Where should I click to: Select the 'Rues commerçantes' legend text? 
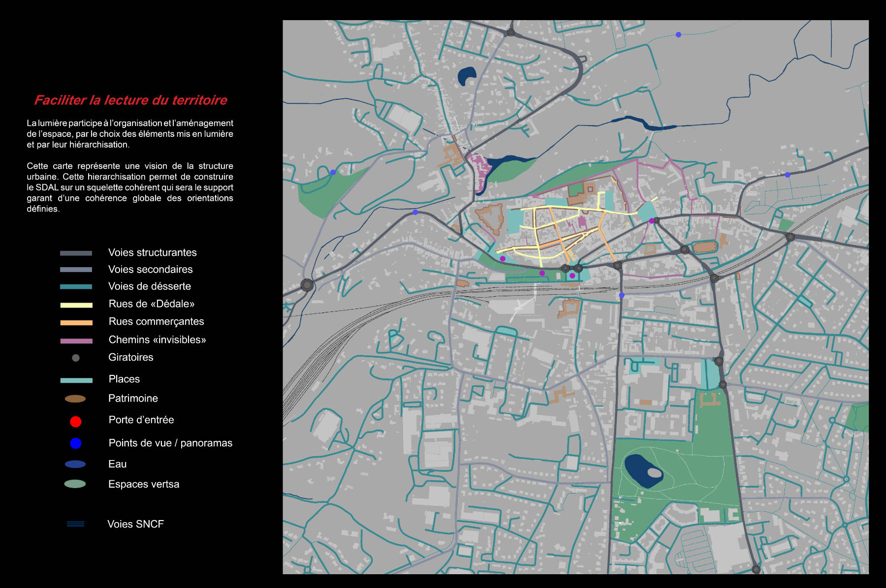click(x=157, y=321)
